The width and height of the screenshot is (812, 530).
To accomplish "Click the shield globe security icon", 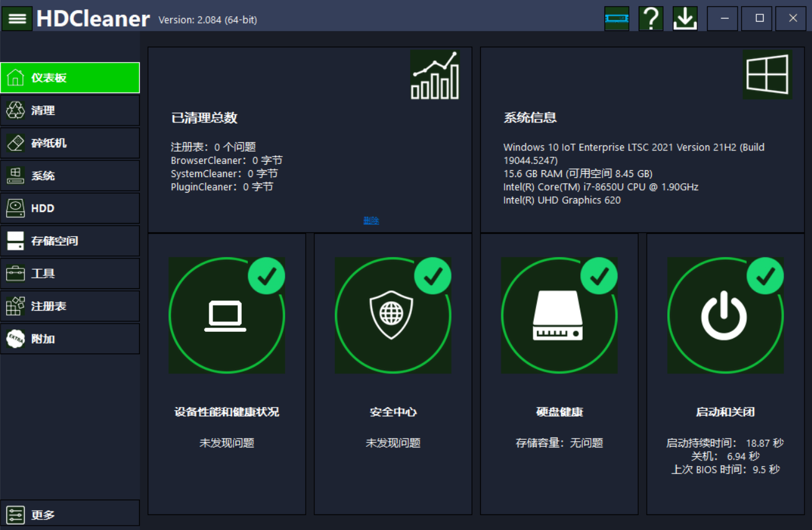I will pyautogui.click(x=391, y=316).
